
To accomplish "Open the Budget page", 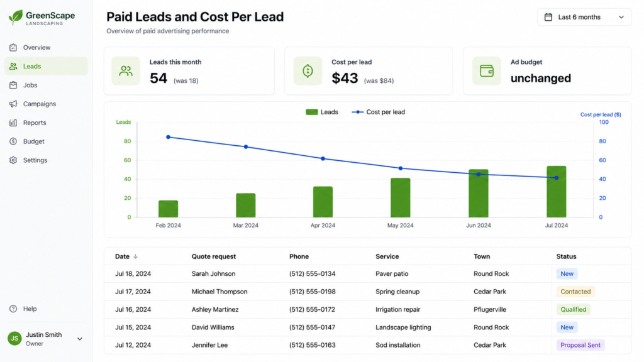I will [x=46, y=141].
